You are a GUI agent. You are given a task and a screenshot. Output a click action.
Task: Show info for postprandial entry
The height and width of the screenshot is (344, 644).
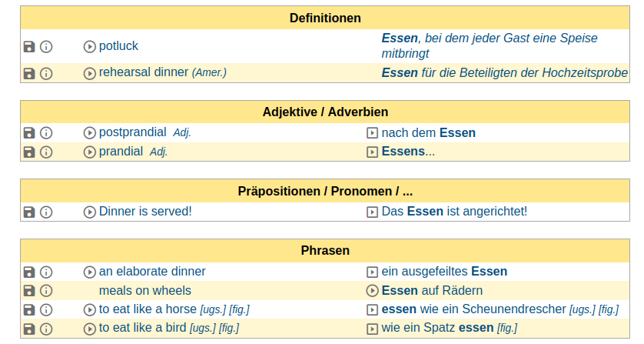[46, 133]
